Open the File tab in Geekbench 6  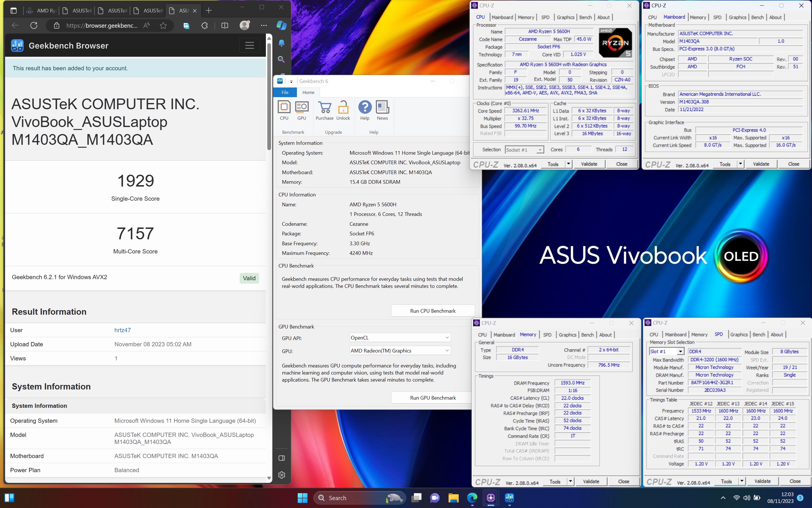[x=285, y=92]
